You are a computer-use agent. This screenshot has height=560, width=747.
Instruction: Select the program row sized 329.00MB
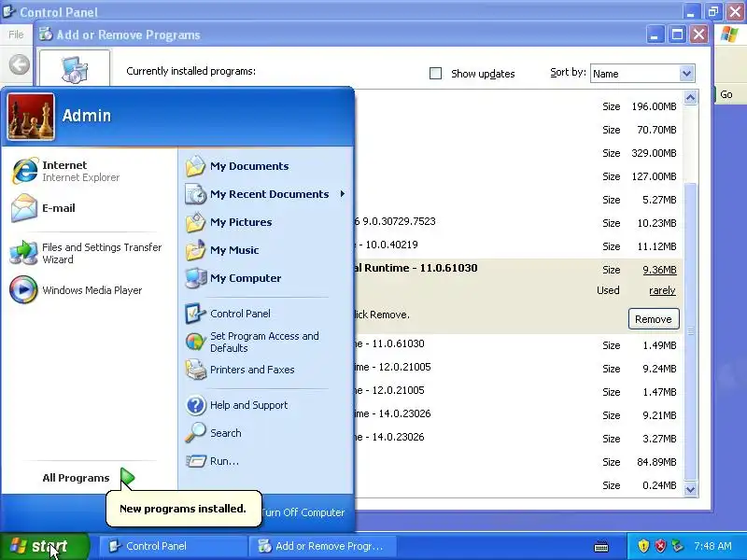[x=518, y=153]
